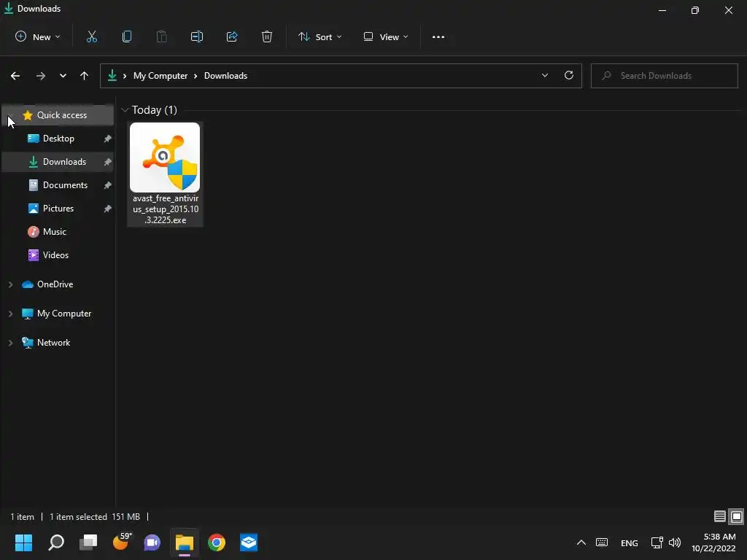Expand the OneDrive tree node
The width and height of the screenshot is (747, 560).
10,284
